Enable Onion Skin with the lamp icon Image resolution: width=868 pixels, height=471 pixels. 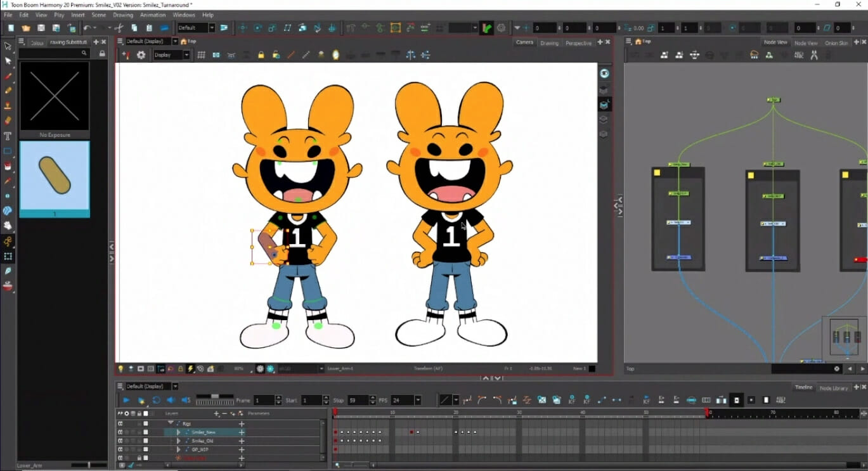point(335,55)
